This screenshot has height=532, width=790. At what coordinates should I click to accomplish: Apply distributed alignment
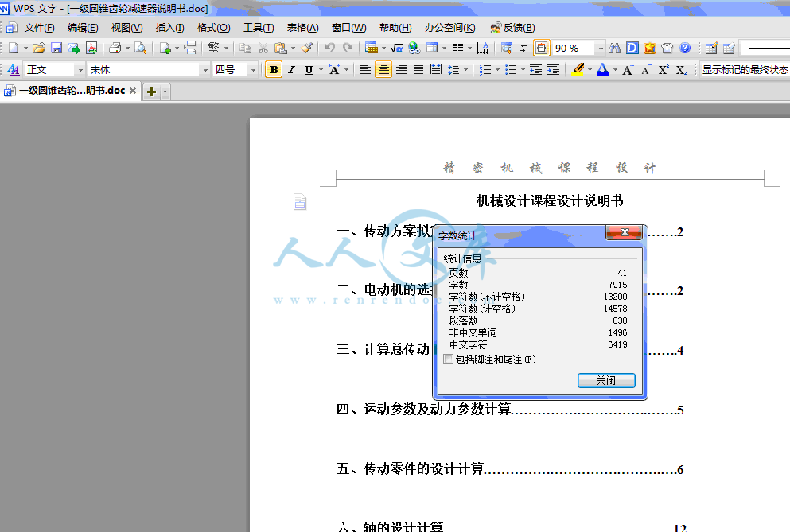pos(436,69)
